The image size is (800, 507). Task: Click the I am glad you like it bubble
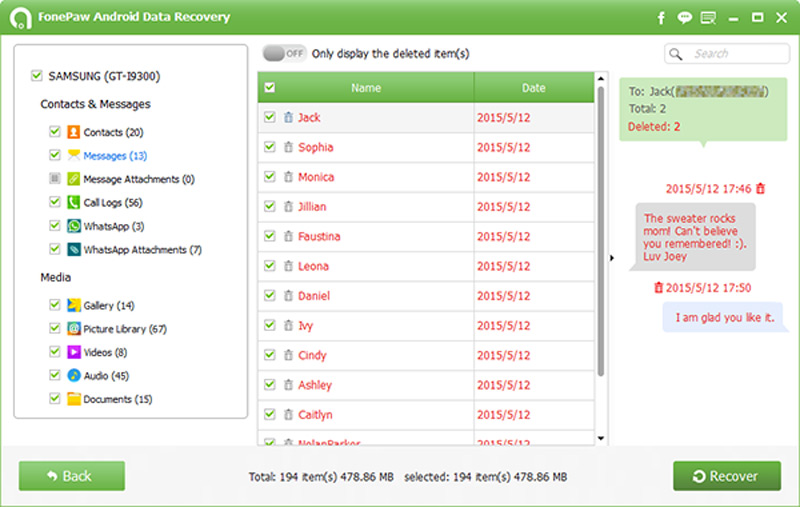pyautogui.click(x=724, y=317)
